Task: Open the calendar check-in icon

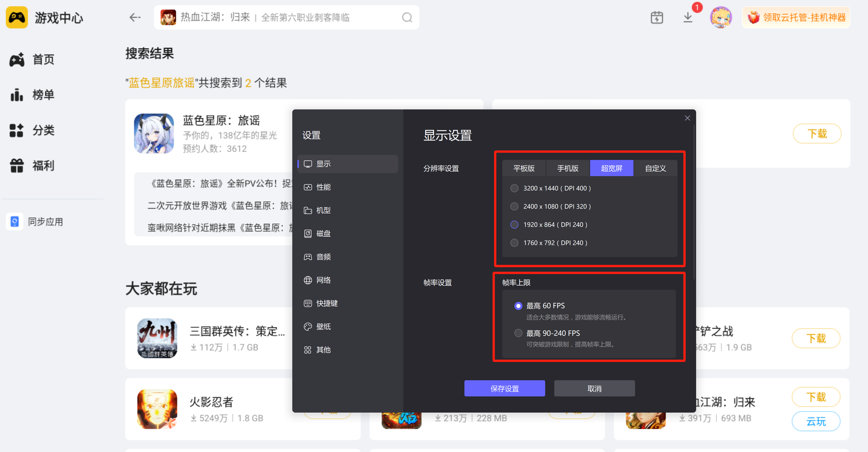Action: tap(656, 17)
